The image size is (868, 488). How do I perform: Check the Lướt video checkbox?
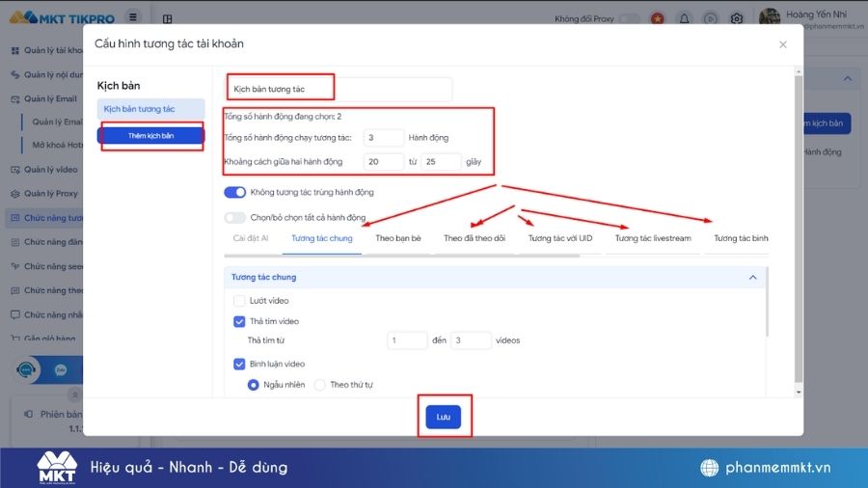point(239,301)
